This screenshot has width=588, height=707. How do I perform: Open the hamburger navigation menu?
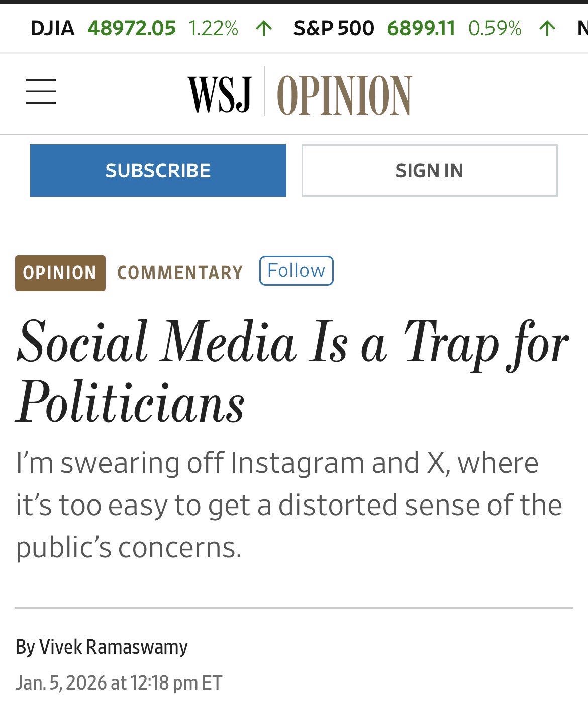click(41, 91)
